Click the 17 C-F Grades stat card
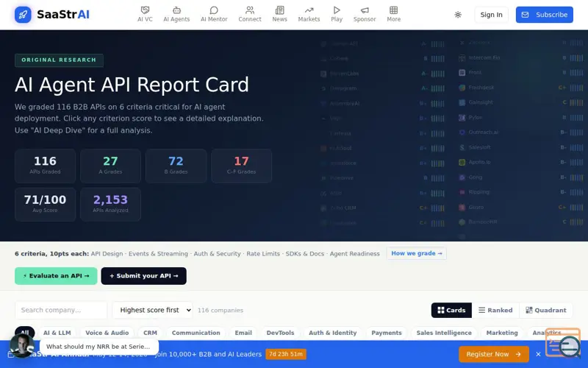Viewport: 588px width, 368px height. click(242, 166)
